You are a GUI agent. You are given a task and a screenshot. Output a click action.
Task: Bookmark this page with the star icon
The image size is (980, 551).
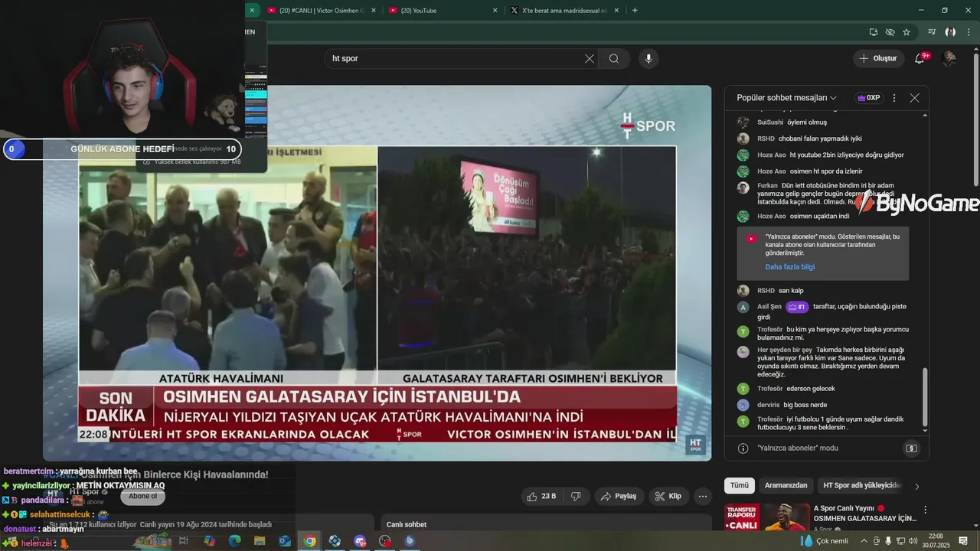(906, 32)
